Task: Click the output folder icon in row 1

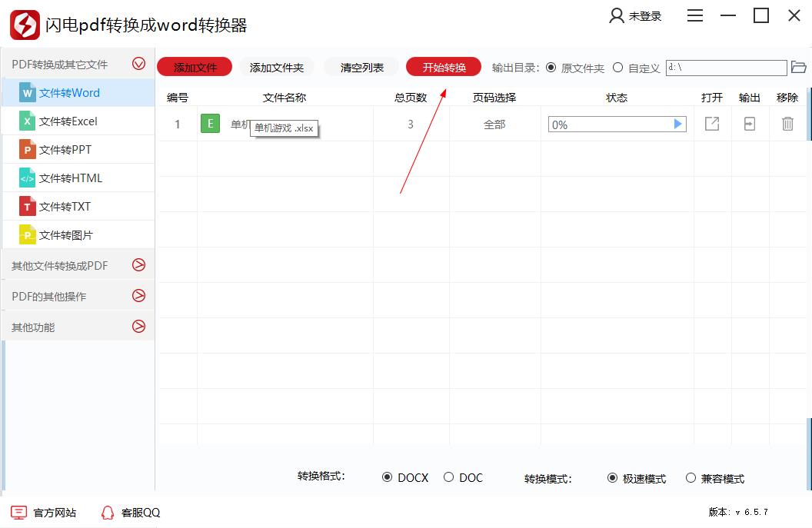Action: click(x=750, y=124)
